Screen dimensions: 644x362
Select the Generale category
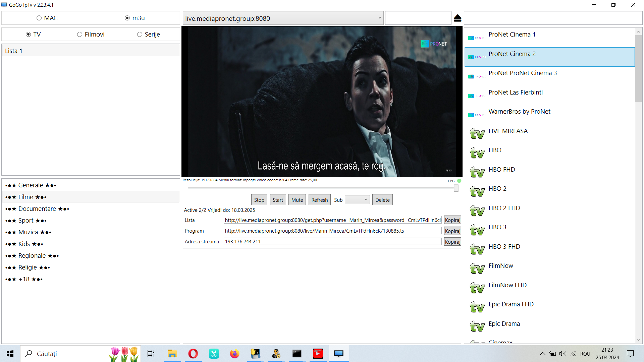tap(91, 185)
